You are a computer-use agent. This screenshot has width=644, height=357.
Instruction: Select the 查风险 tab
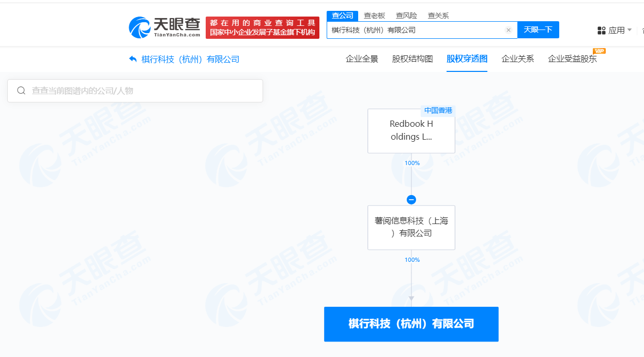406,16
